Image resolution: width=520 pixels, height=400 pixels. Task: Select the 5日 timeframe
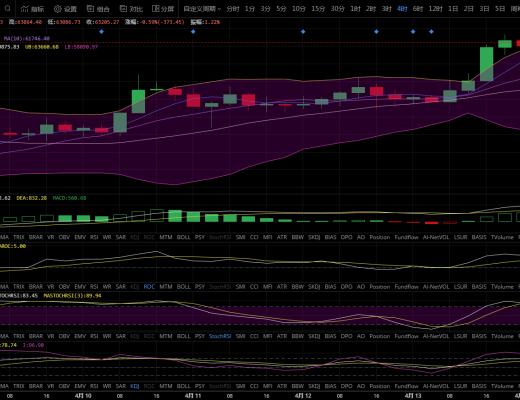pyautogui.click(x=500, y=9)
